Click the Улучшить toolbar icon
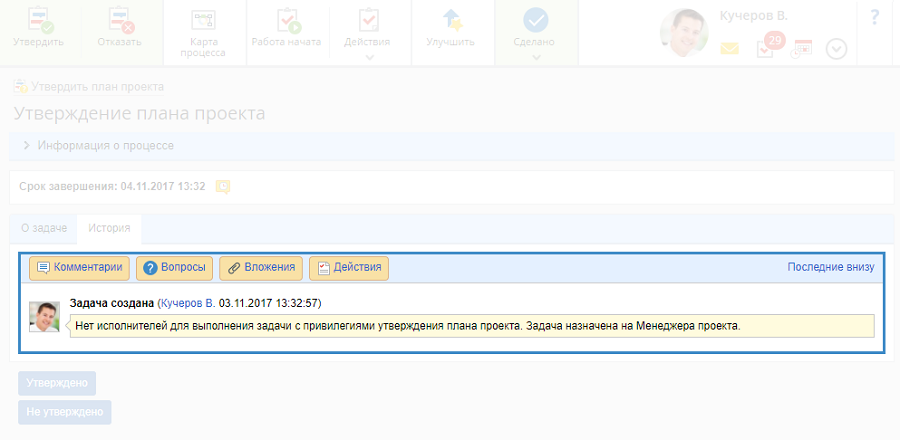 pos(452,21)
